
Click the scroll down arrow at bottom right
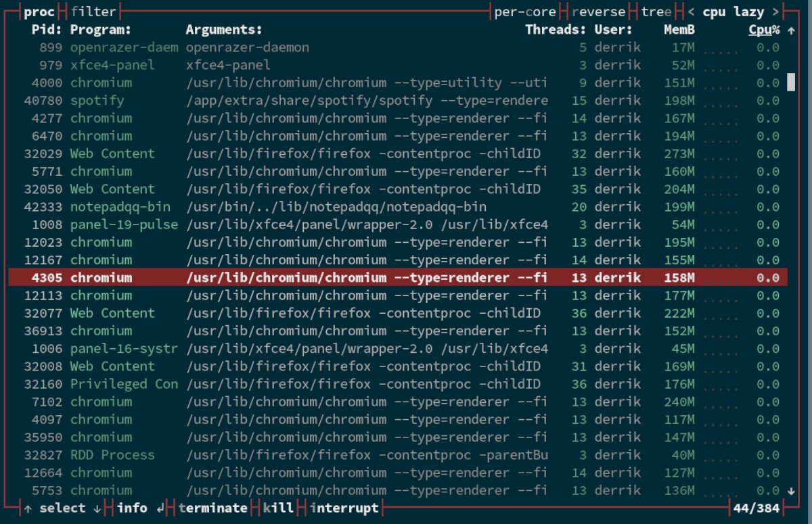tap(791, 490)
